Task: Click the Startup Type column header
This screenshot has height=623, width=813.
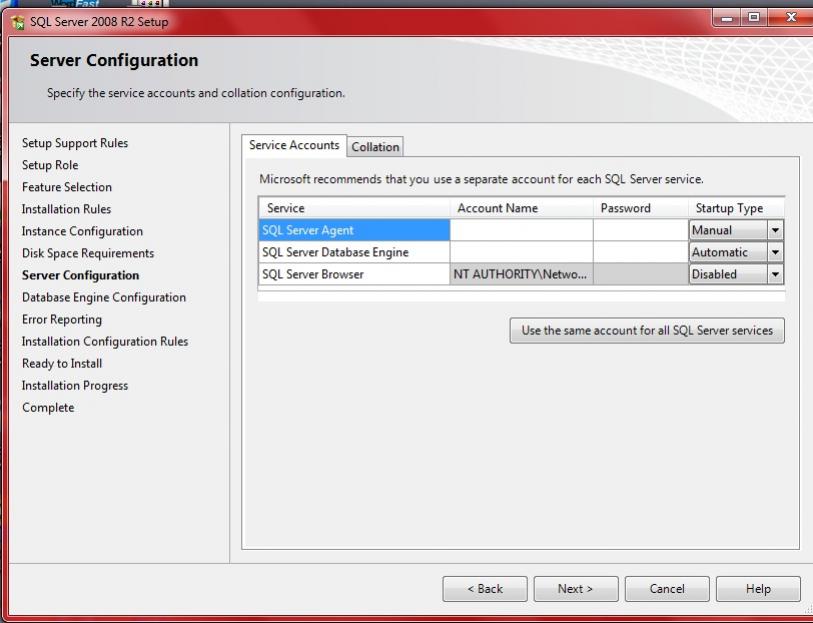Action: click(x=736, y=208)
